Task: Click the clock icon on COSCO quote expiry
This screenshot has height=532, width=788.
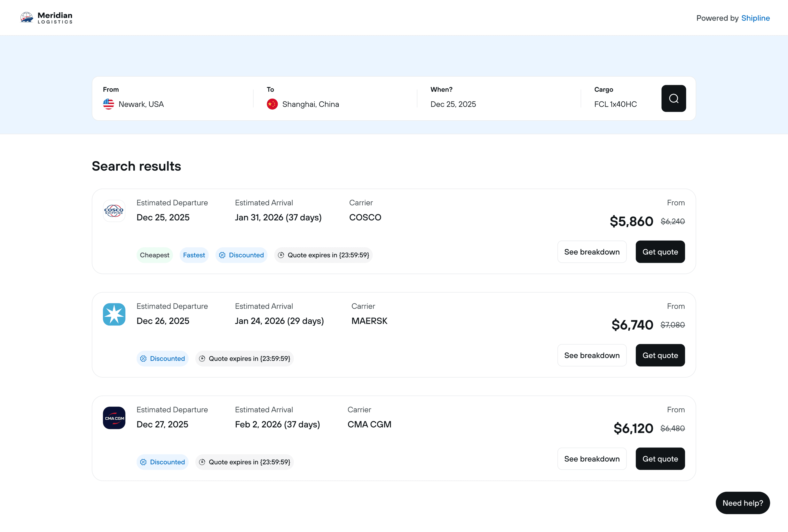Action: [x=281, y=255]
